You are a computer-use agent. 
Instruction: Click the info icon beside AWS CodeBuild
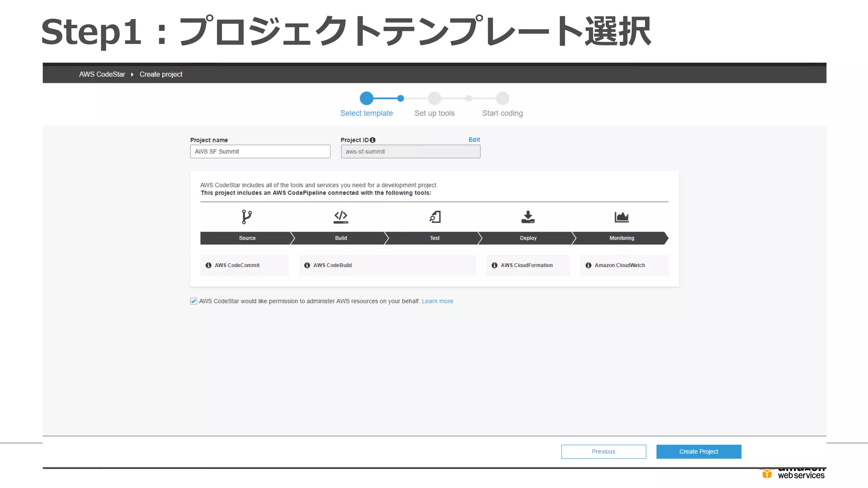coord(307,265)
